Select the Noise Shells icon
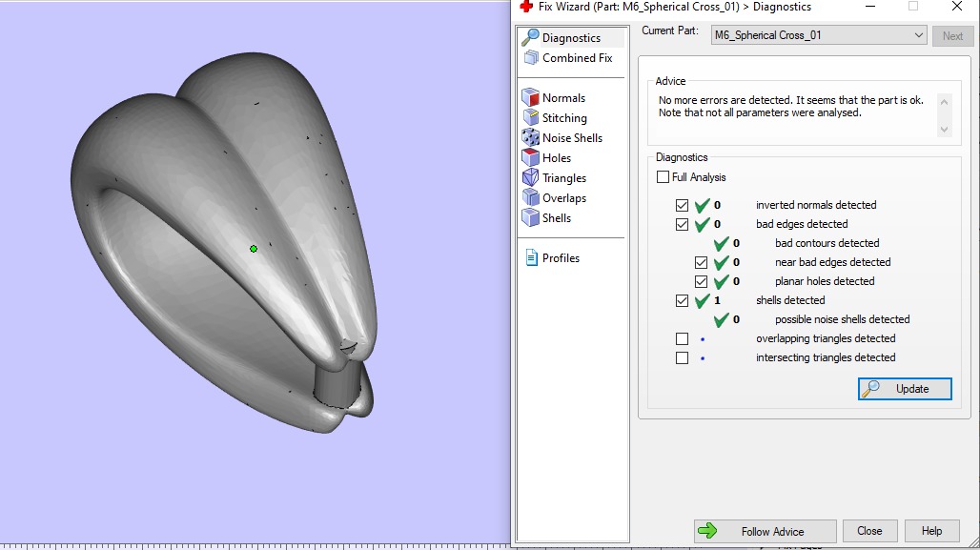Image resolution: width=980 pixels, height=550 pixels. [x=530, y=137]
